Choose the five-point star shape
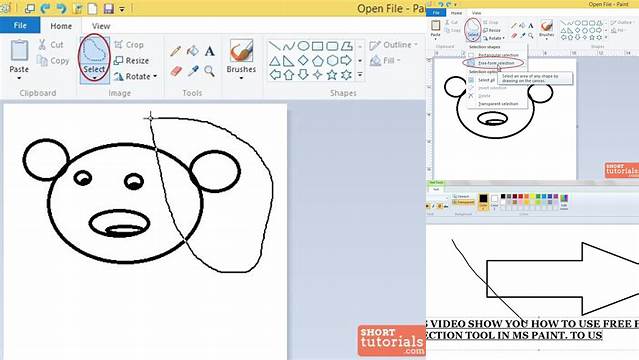Viewport: 639px width, 360px height. 332,75
